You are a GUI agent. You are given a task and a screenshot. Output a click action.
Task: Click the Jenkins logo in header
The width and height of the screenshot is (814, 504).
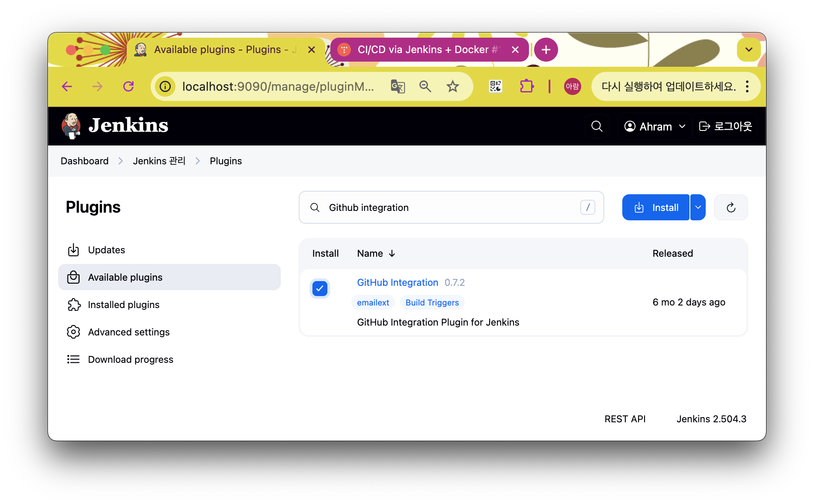tap(115, 126)
